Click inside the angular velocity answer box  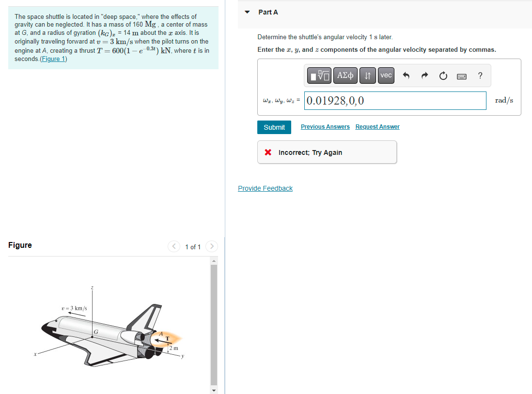pyautogui.click(x=395, y=100)
